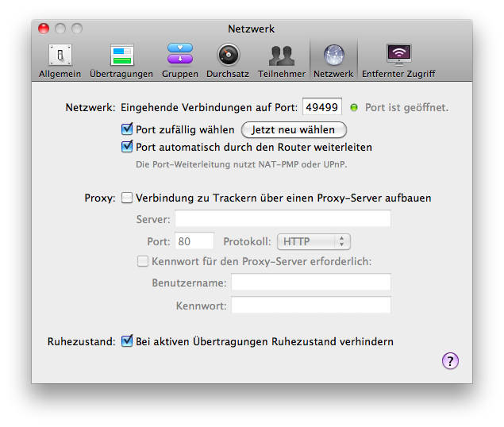Click the Kennwort password field

click(x=310, y=306)
